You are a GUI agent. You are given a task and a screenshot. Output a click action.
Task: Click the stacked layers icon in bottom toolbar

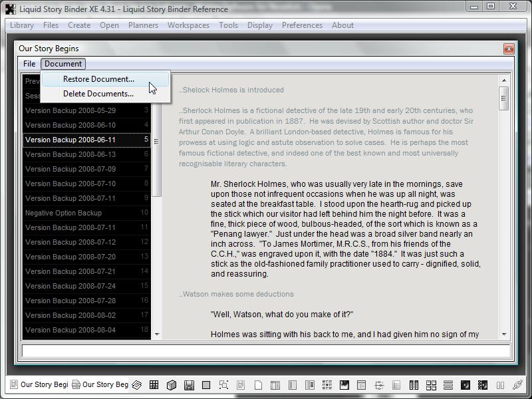pos(136,385)
